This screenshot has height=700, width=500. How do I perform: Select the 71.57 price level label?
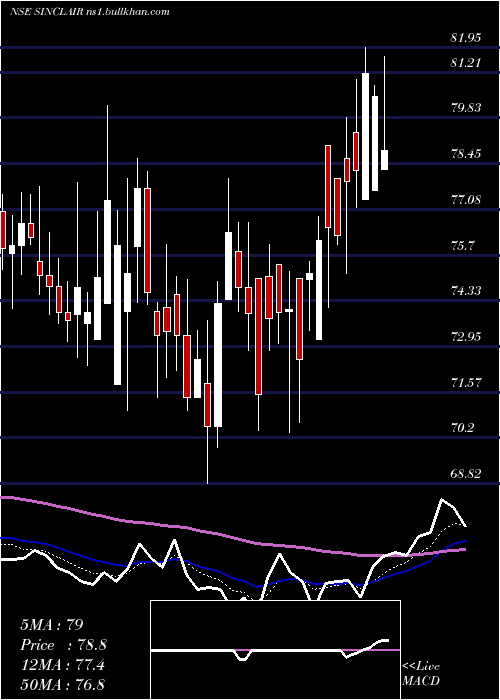point(466,383)
